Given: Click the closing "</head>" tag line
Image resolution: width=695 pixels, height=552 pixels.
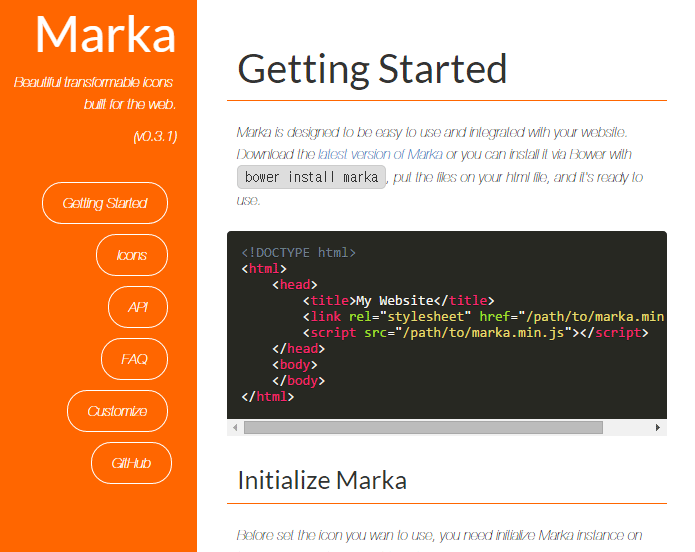Looking at the screenshot, I should click(x=298, y=348).
